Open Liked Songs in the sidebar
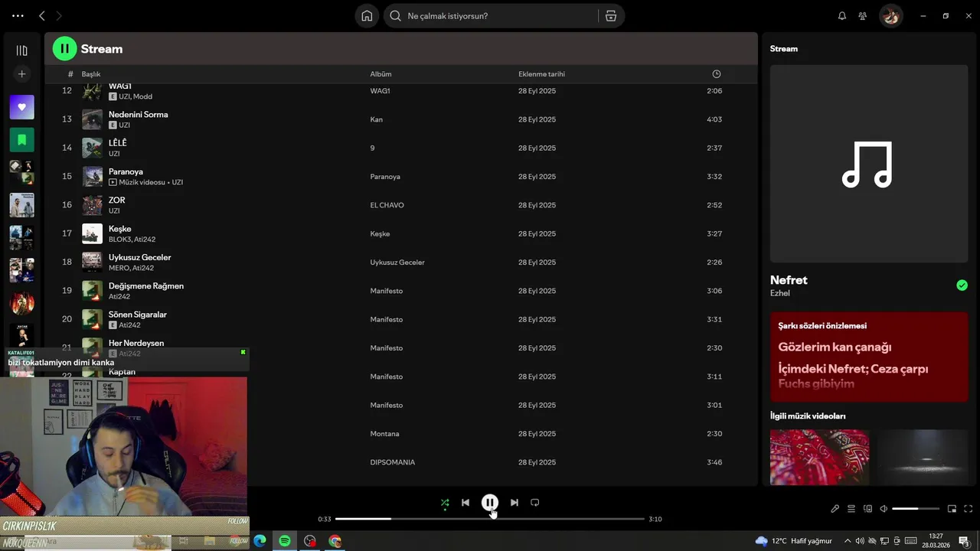Screen dimensions: 980x551 tap(21, 107)
